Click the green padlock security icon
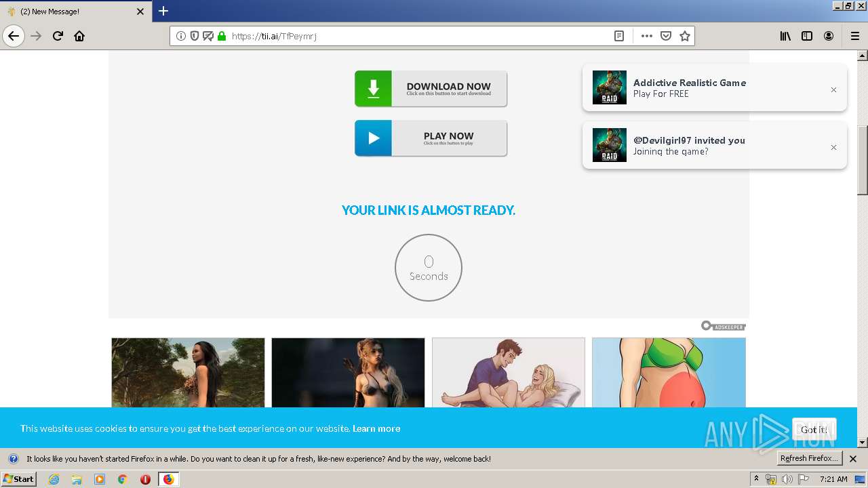This screenshot has height=488, width=868. [221, 36]
